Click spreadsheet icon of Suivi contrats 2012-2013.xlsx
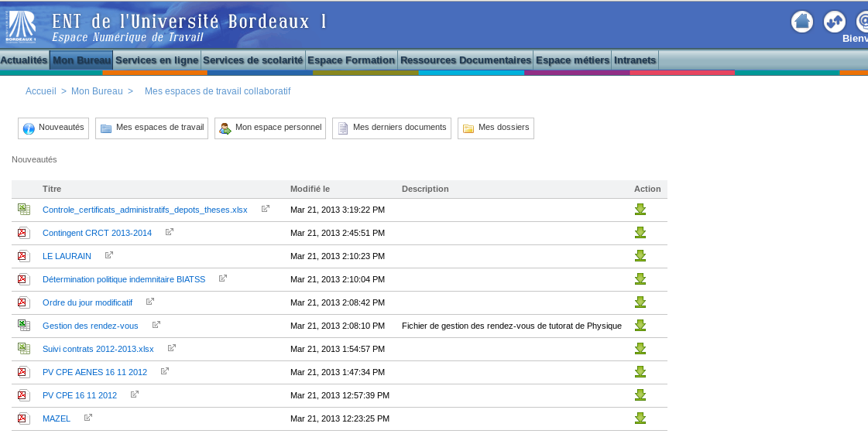Viewport: 868px width, 444px height. tap(24, 349)
